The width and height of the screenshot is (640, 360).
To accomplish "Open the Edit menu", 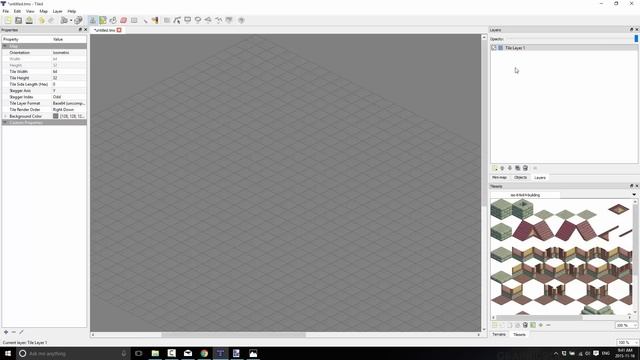I will click(17, 11).
